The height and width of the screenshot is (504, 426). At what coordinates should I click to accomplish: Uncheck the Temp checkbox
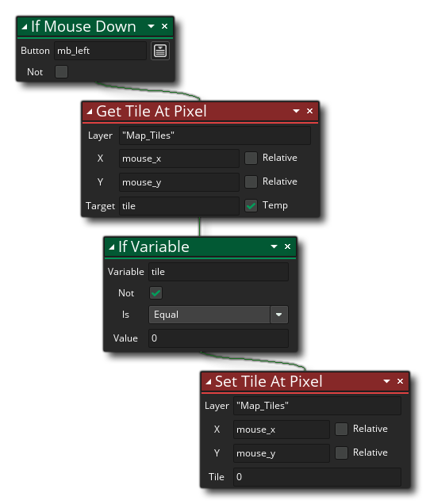251,206
